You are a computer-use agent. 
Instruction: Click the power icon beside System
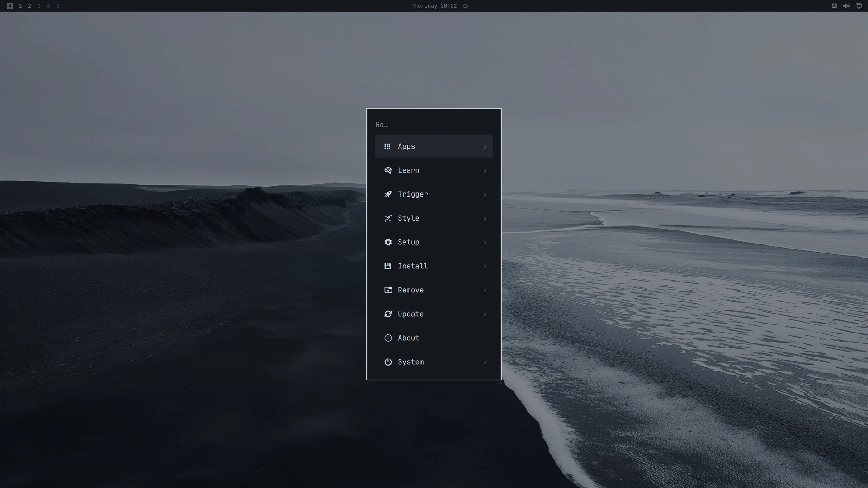coord(388,362)
